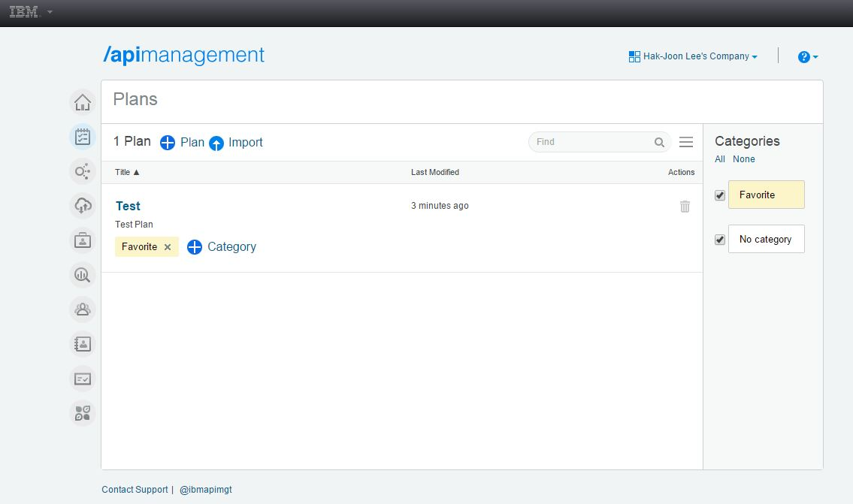The width and height of the screenshot is (853, 504).
Task: Open the contact book sidebar icon
Action: point(83,344)
